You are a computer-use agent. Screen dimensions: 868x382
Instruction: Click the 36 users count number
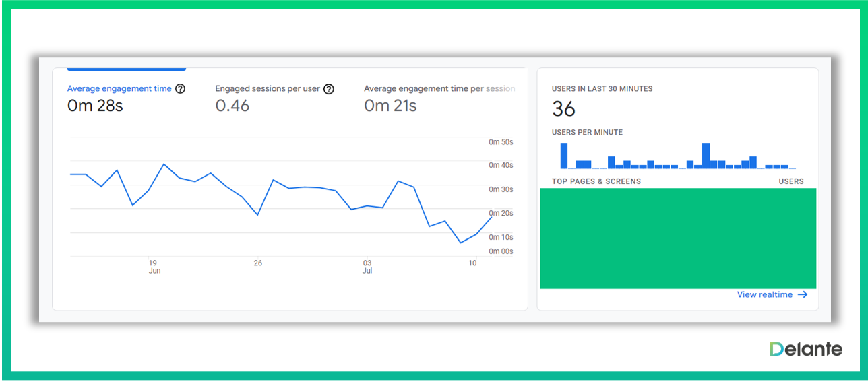pyautogui.click(x=563, y=109)
